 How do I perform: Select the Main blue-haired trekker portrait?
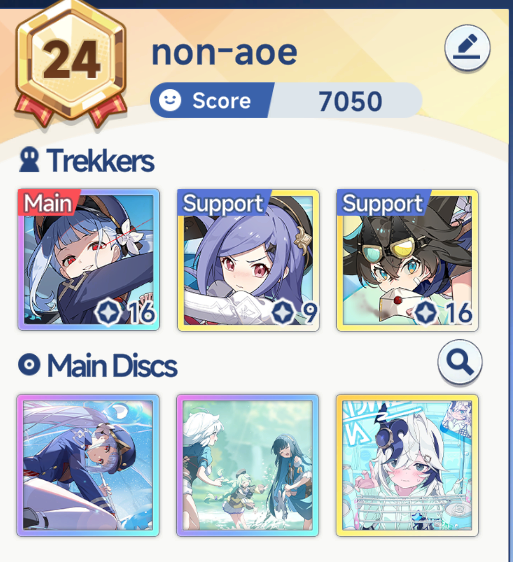pos(89,259)
